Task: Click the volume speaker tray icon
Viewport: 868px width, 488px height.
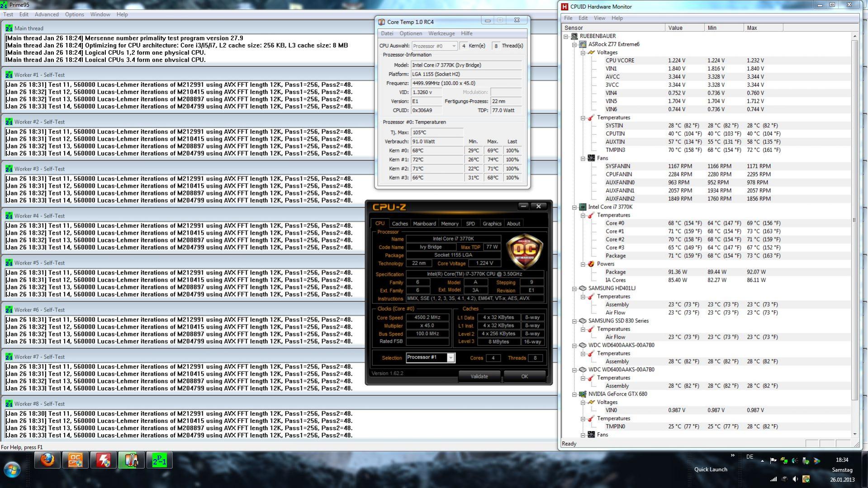Action: pos(795,479)
